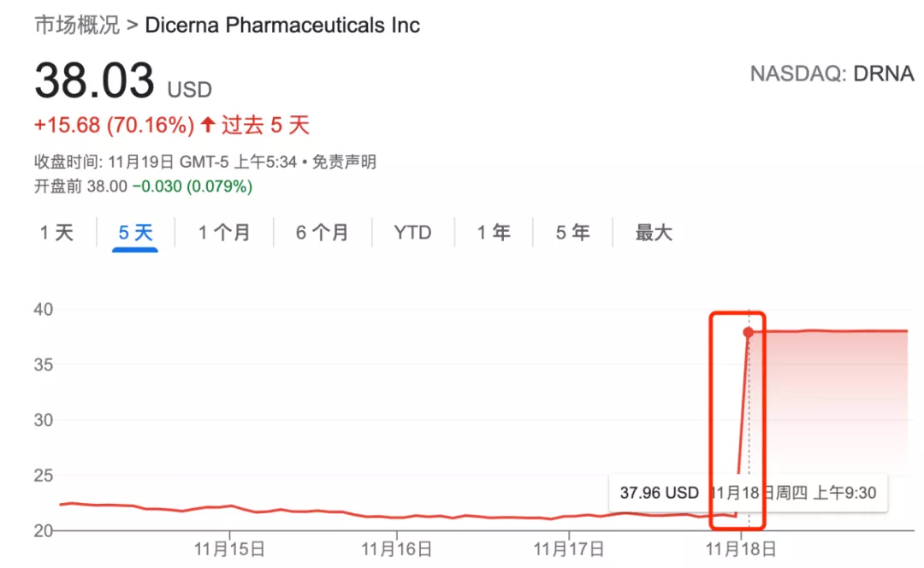The height and width of the screenshot is (568, 924).
Task: Select the 5 天 time range tab
Action: click(135, 233)
